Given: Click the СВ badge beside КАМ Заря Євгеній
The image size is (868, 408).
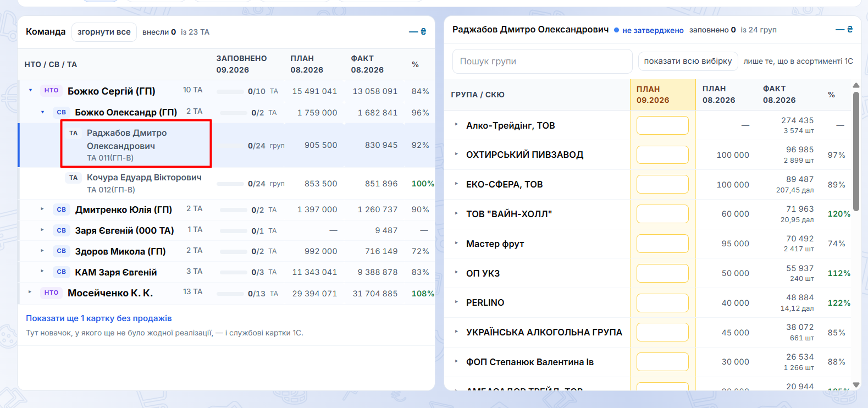Looking at the screenshot, I should coord(62,272).
